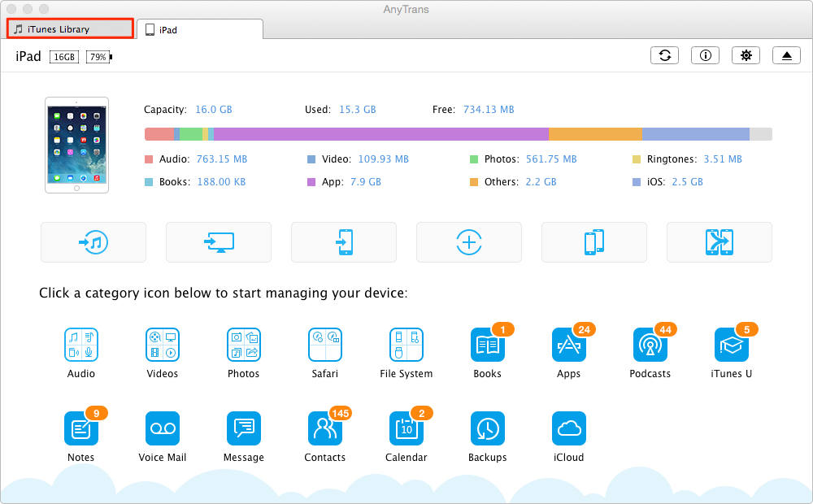Click the App size 7.9 GB

pyautogui.click(x=366, y=182)
